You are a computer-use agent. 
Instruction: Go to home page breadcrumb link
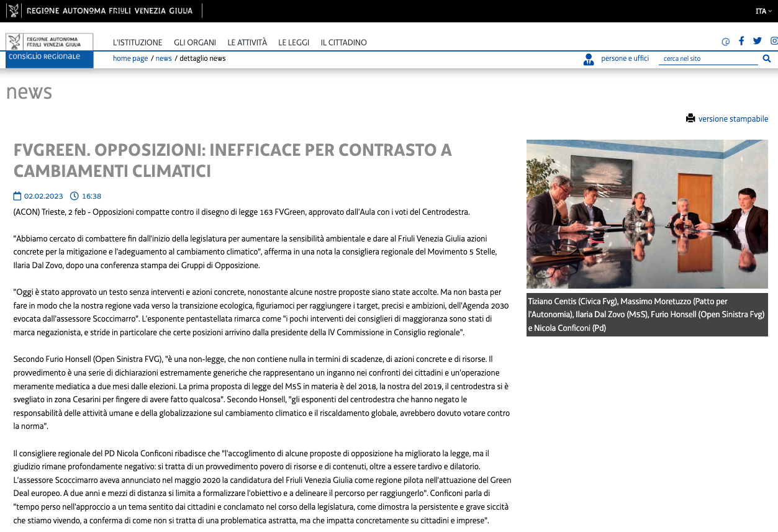[x=130, y=58]
